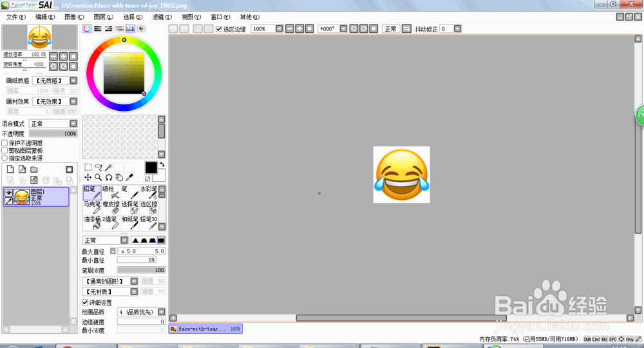Image resolution: width=644 pixels, height=348 pixels.
Task: Toggle 详细设置 checkbox
Action: (x=85, y=302)
